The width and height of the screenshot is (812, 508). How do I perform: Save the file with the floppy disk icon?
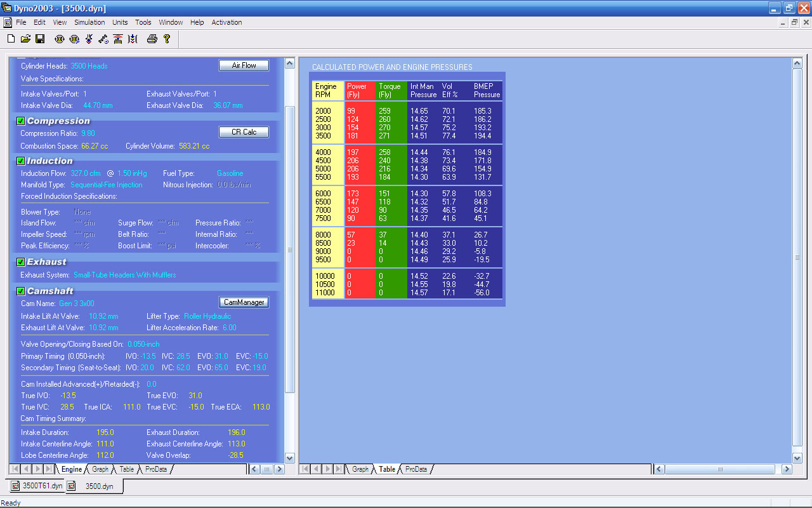click(40, 39)
